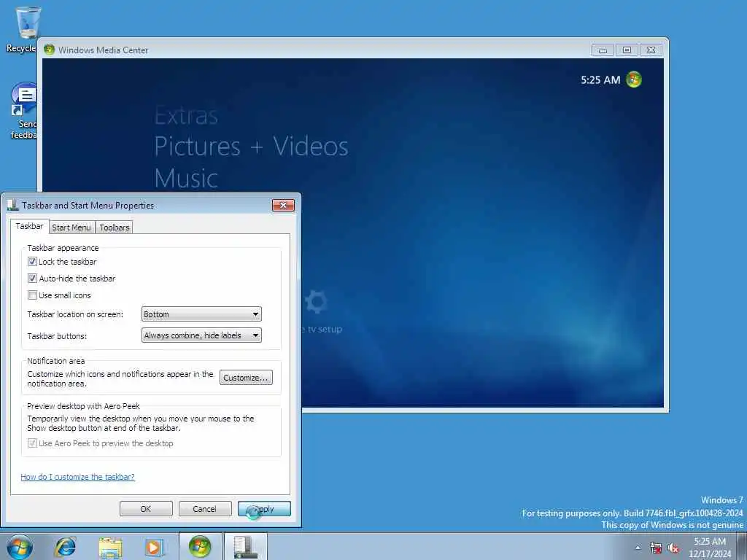Viewport: 747px width, 560px height.
Task: Switch to Windows Media Center taskbar button
Action: [200, 546]
